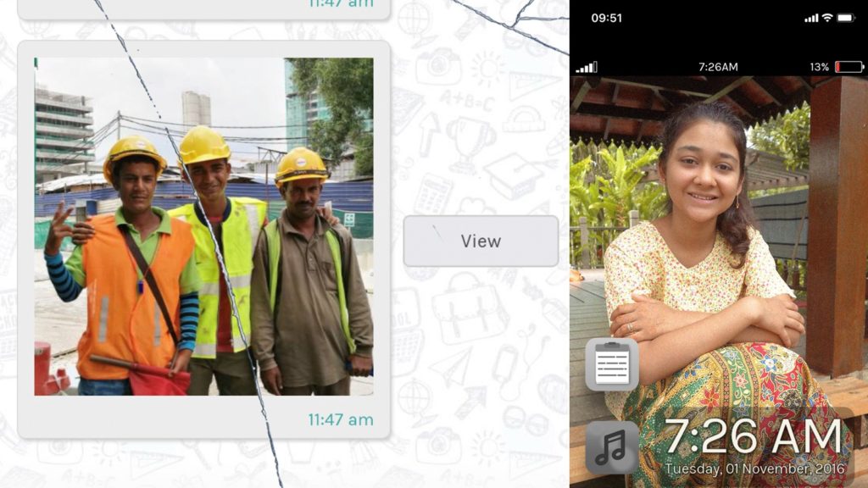Viewport: 868px width, 488px height.
Task: Open the music note icon
Action: pyautogui.click(x=612, y=447)
